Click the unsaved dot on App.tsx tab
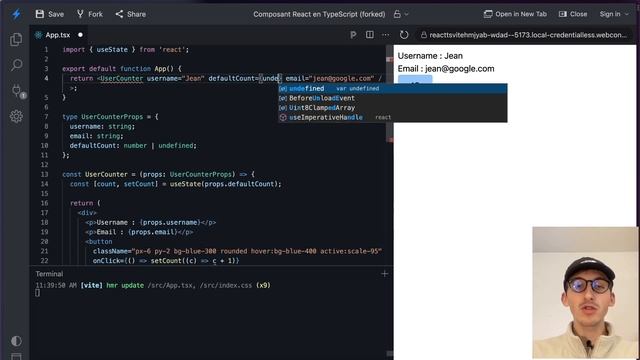 pyautogui.click(x=80, y=35)
